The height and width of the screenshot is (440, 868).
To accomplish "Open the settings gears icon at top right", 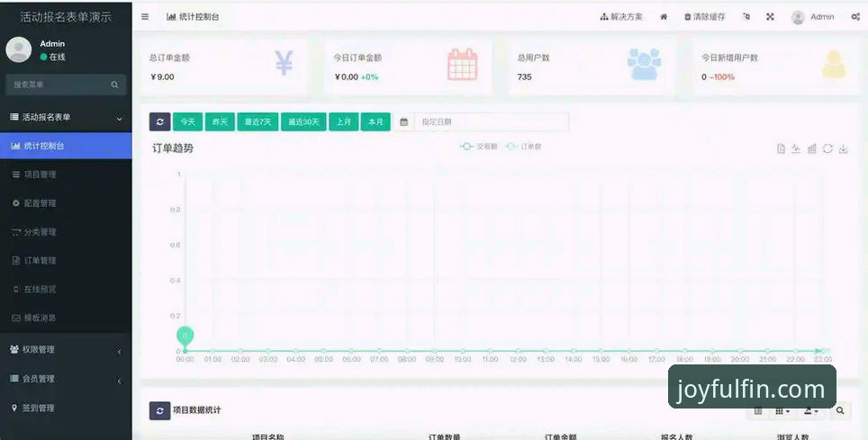I will click(x=855, y=16).
